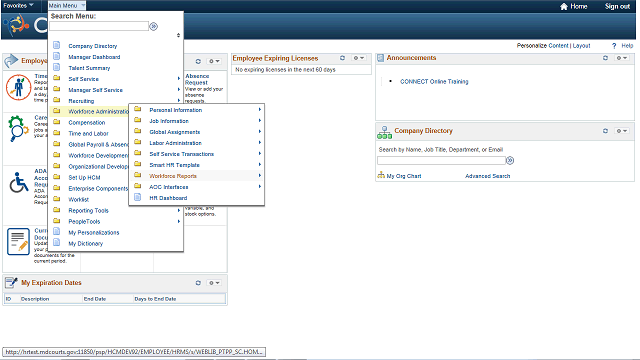Click the Home house icon
Viewport: 640px width, 360px height.
pyautogui.click(x=564, y=6)
